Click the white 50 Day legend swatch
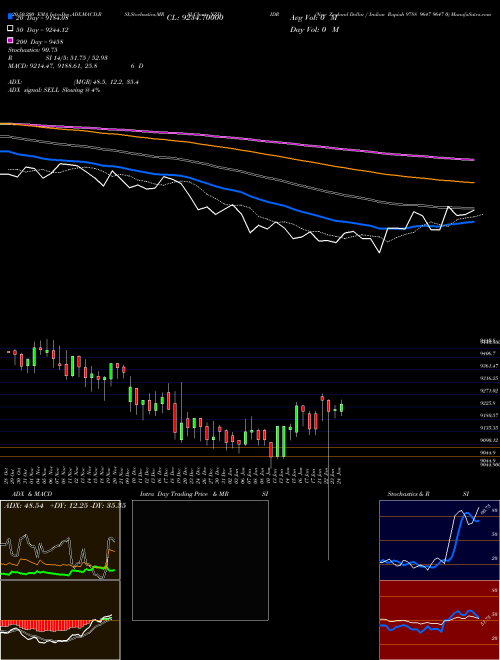 [10, 29]
